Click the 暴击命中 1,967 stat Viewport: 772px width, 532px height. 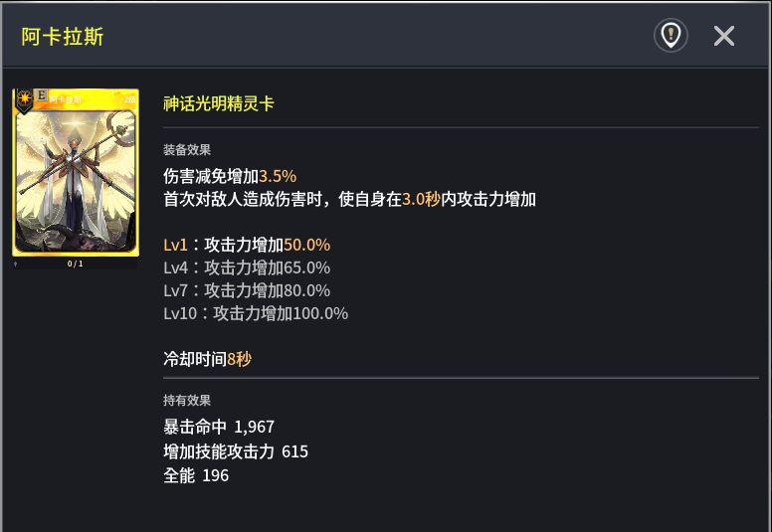click(x=219, y=427)
